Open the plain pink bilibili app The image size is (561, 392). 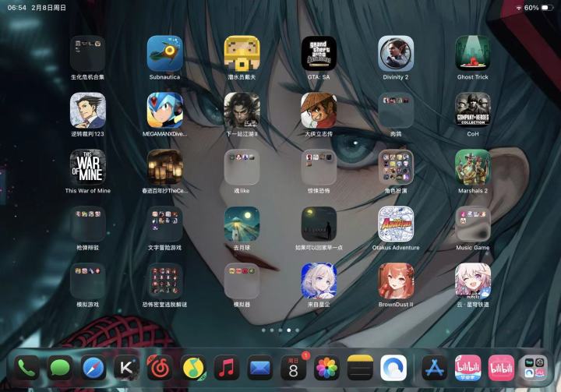(x=501, y=368)
